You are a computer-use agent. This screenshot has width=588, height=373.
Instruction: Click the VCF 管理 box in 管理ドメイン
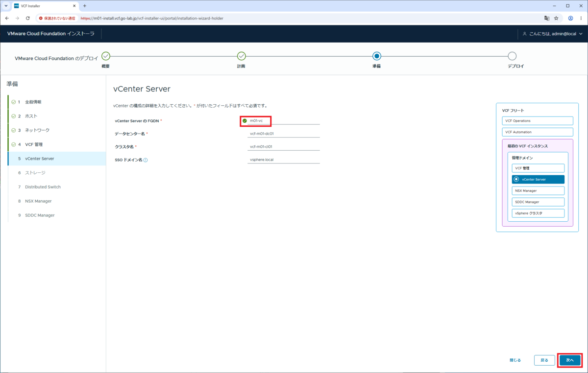538,168
